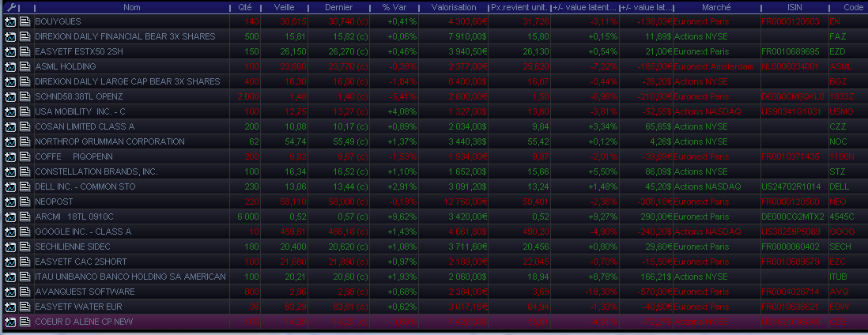Open chart icon for NEOPOST row
The width and height of the screenshot is (868, 335).
(x=10, y=201)
